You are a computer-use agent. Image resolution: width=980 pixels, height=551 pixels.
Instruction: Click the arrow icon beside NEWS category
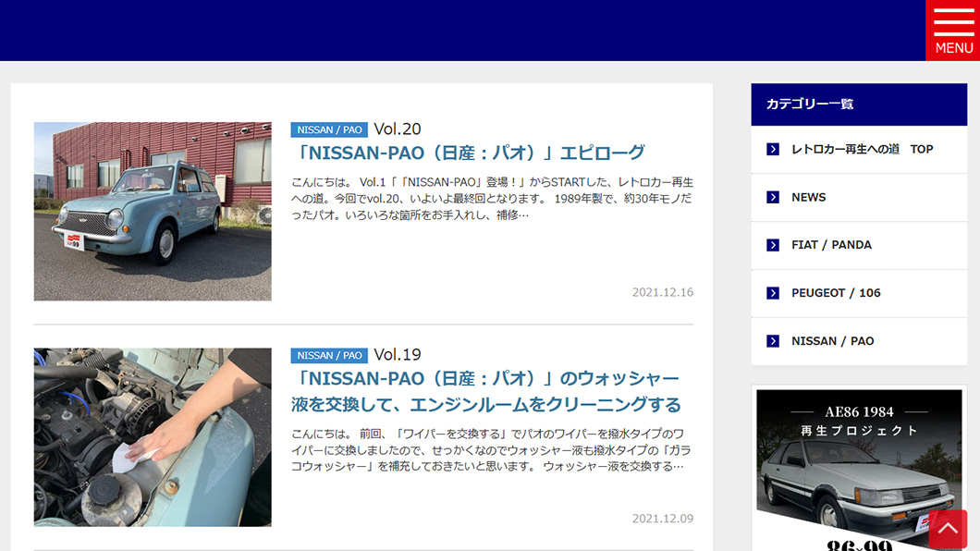click(773, 197)
